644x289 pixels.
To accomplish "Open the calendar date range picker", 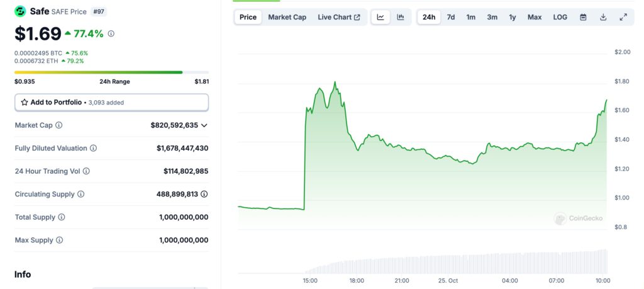I will click(583, 17).
